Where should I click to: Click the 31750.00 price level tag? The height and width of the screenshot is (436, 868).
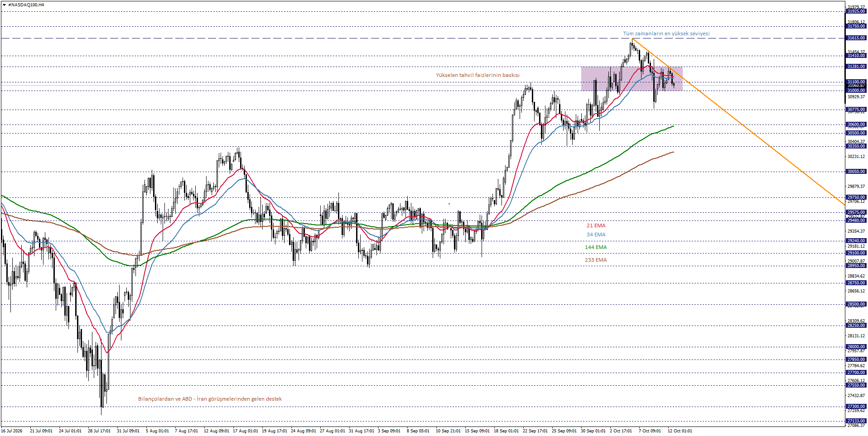click(856, 26)
